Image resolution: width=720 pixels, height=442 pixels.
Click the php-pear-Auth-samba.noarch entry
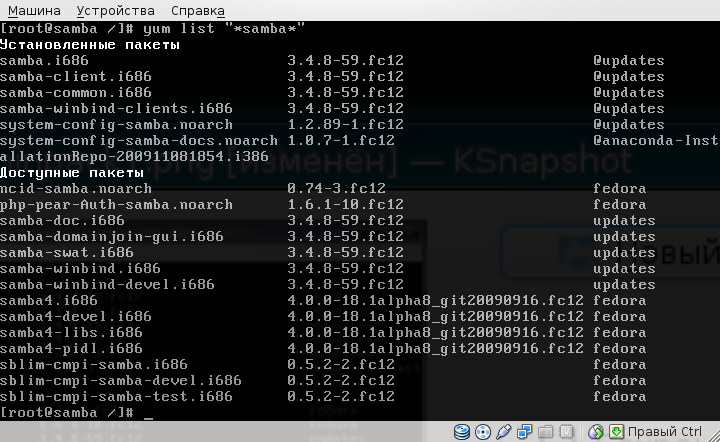pyautogui.click(x=116, y=205)
